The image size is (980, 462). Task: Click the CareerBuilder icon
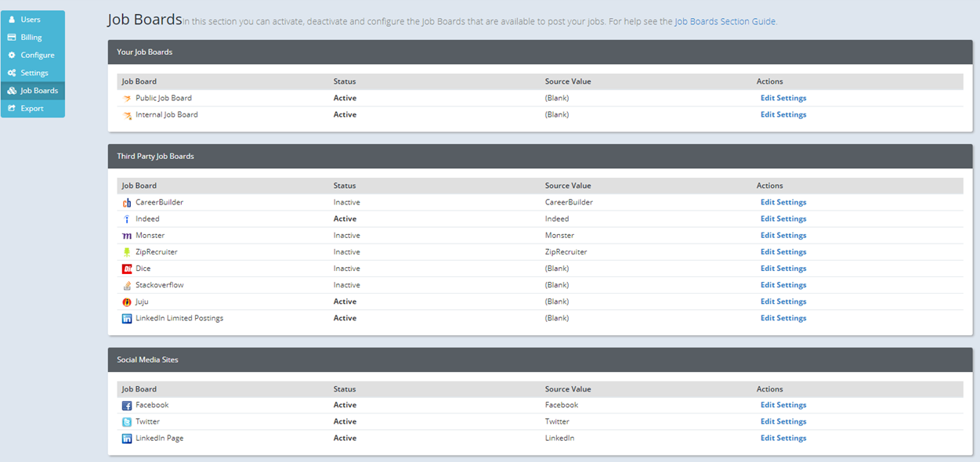click(x=127, y=202)
